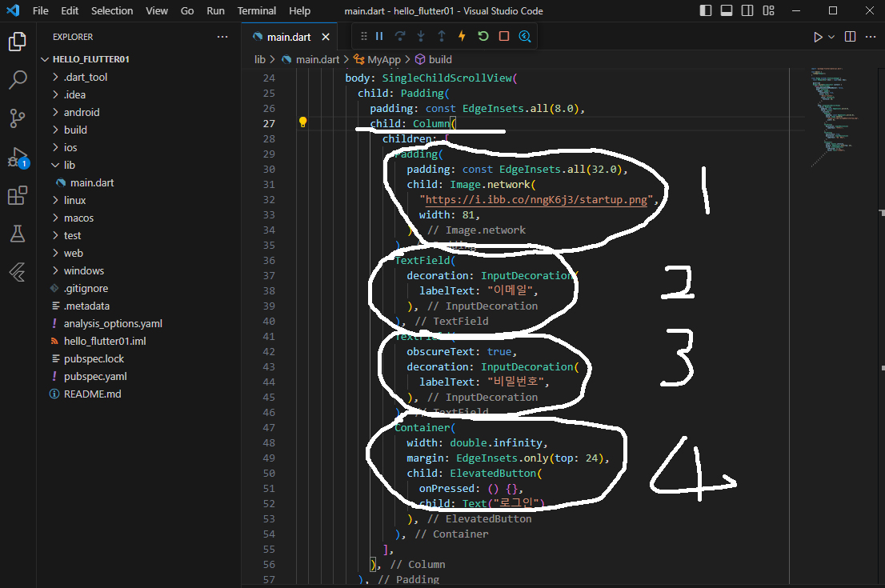Collapse the HELLO_FLUTTER01 root folder
885x588 pixels.
(139, 59)
